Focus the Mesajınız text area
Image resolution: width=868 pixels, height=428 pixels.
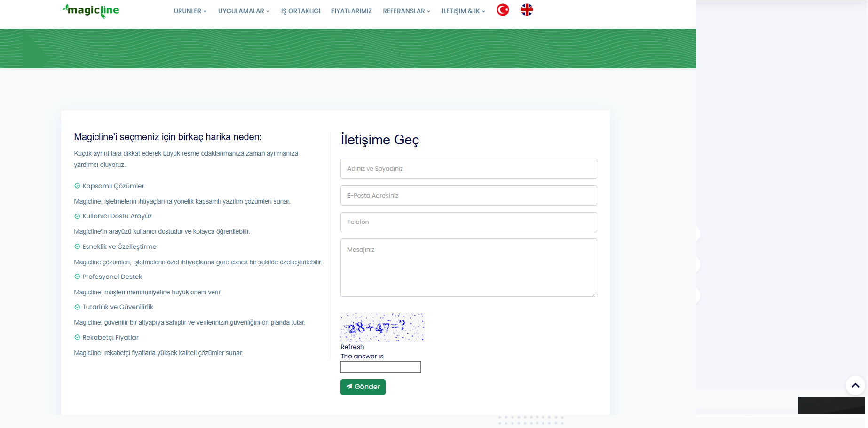469,268
